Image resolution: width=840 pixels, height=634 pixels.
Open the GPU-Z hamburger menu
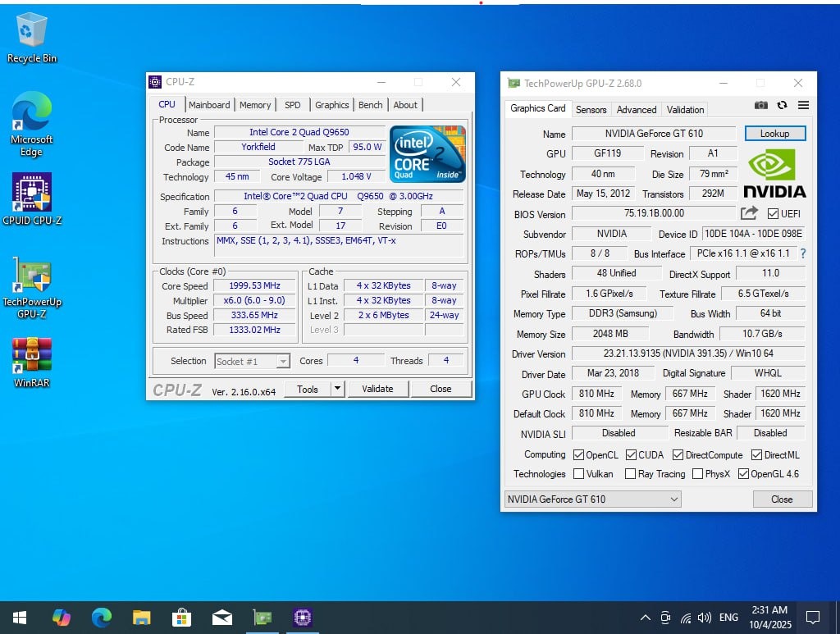[x=803, y=106]
